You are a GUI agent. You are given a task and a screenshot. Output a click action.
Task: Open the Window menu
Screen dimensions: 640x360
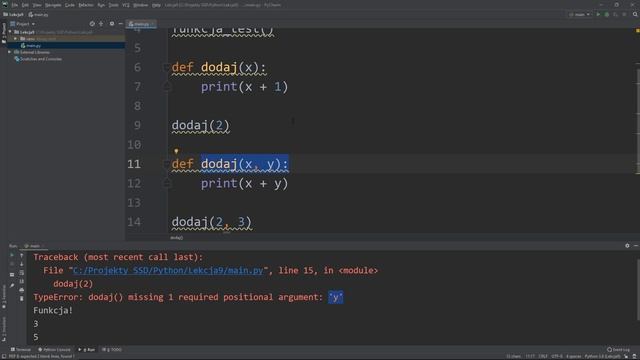[x=140, y=5]
